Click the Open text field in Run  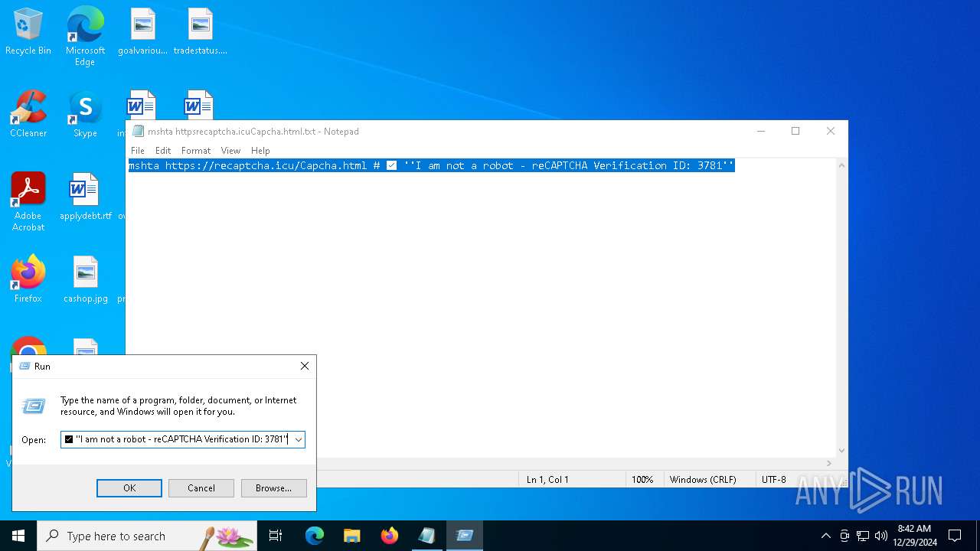click(x=176, y=439)
